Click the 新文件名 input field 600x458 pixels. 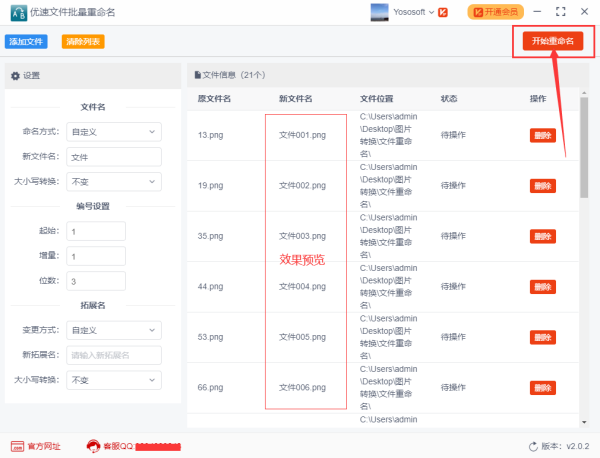113,156
